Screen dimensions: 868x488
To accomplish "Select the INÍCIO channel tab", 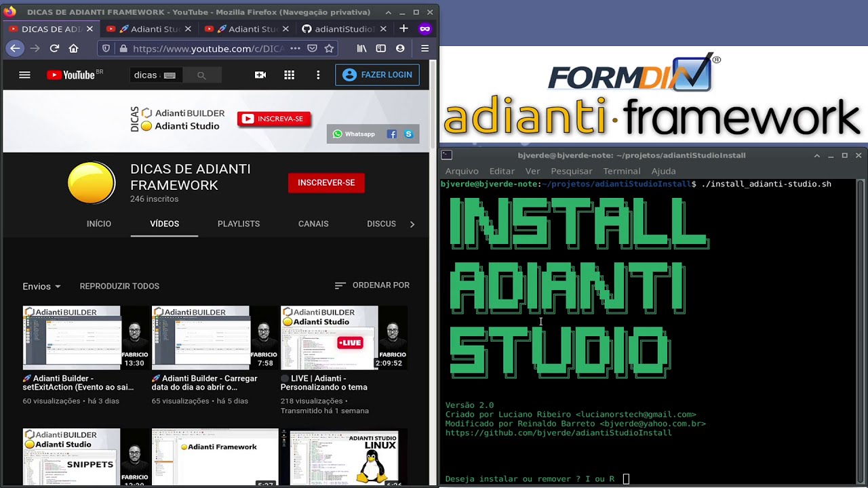I will pos(99,224).
